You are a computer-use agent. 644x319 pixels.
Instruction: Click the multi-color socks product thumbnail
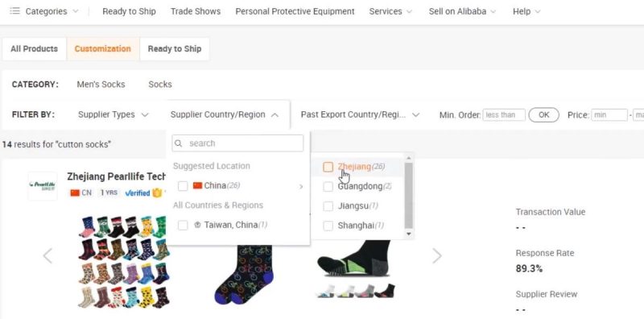(x=125, y=262)
